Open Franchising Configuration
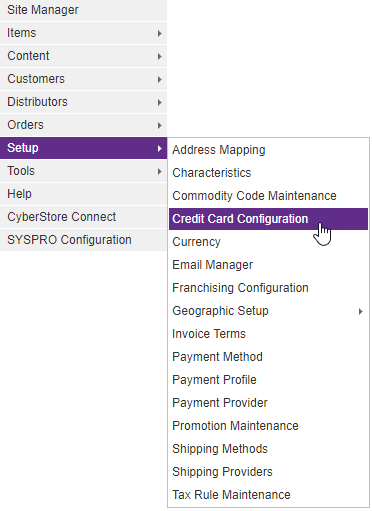Screen dimensions: 372x511 pyautogui.click(x=268, y=288)
